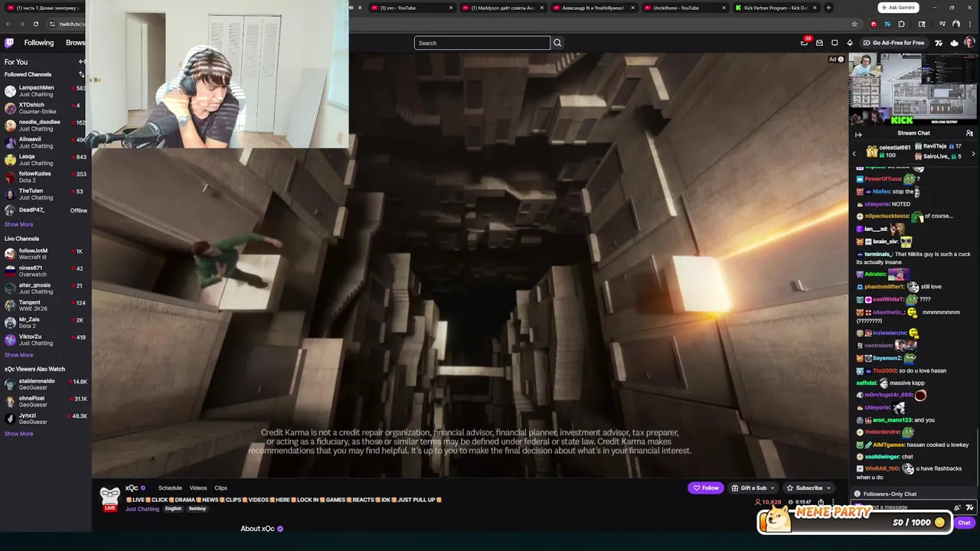Expand Show More under Live Channels

pos(19,355)
